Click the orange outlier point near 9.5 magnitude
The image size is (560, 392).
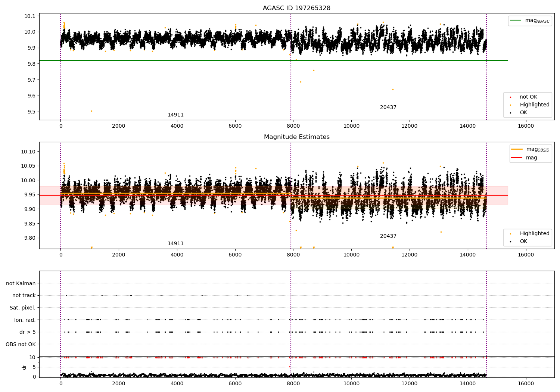[x=91, y=111]
